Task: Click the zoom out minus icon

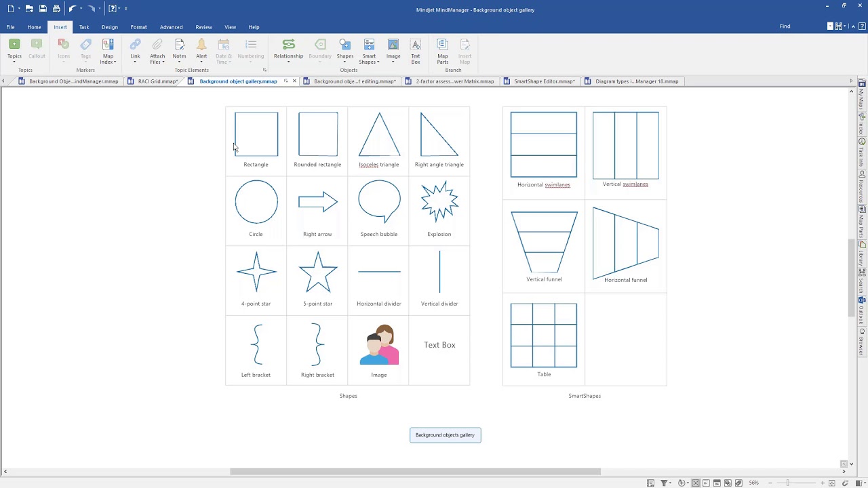Action: [769, 483]
